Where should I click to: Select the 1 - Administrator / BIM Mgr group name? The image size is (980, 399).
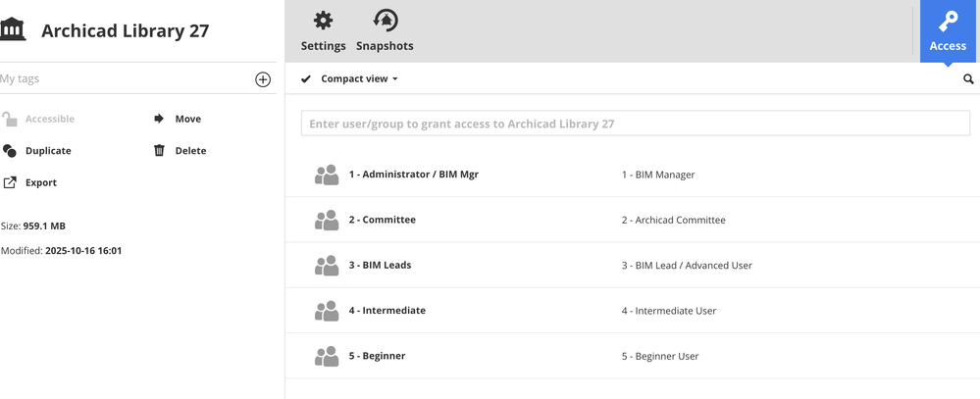414,175
